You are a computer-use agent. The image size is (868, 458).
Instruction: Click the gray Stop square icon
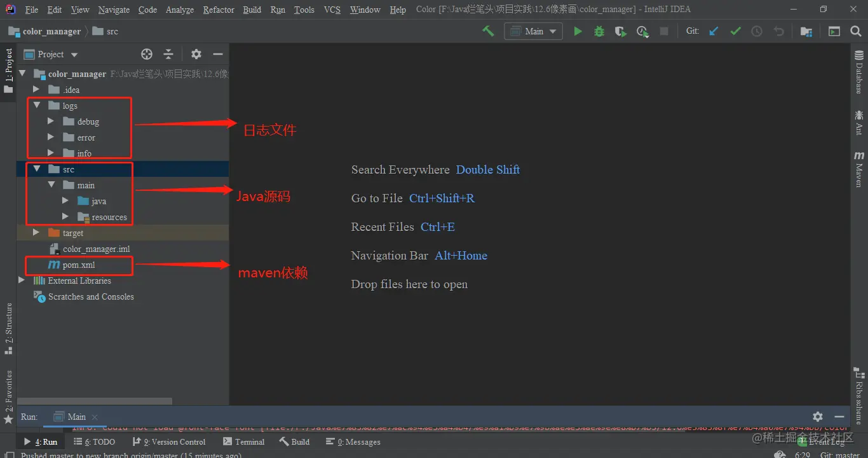664,31
